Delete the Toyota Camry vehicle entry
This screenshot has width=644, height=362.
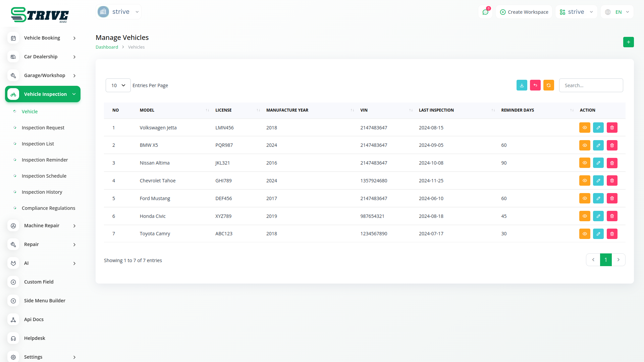click(612, 234)
